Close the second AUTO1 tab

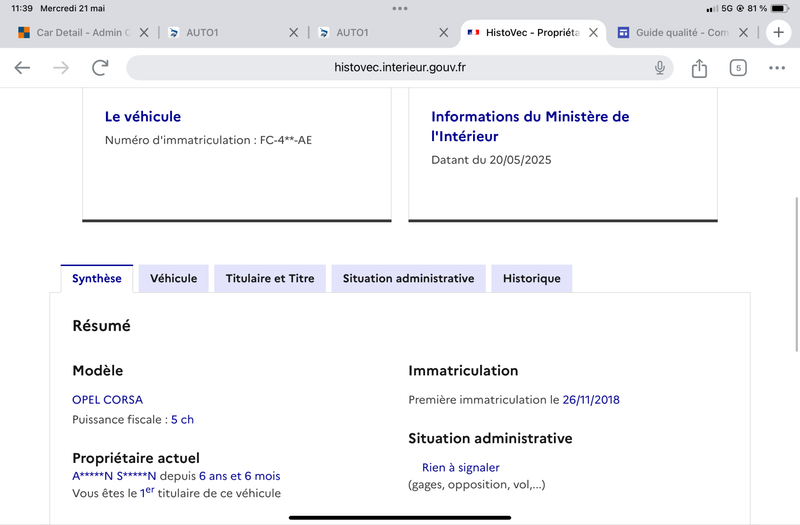coord(443,33)
